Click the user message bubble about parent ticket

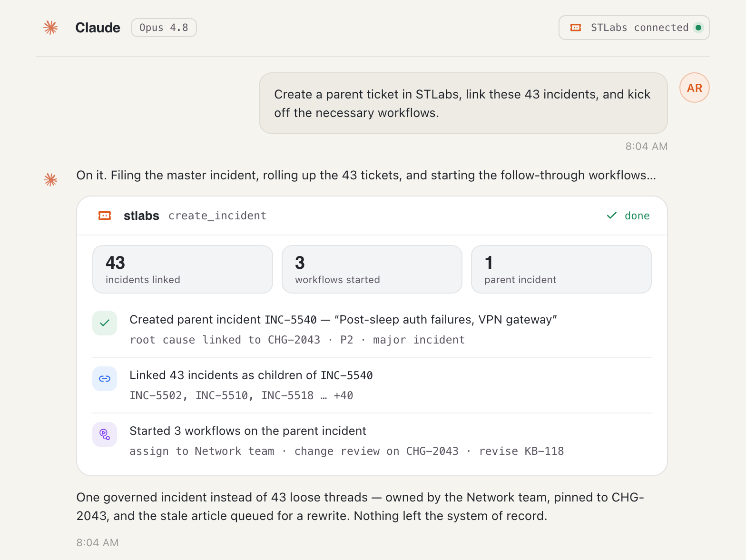[x=463, y=103]
